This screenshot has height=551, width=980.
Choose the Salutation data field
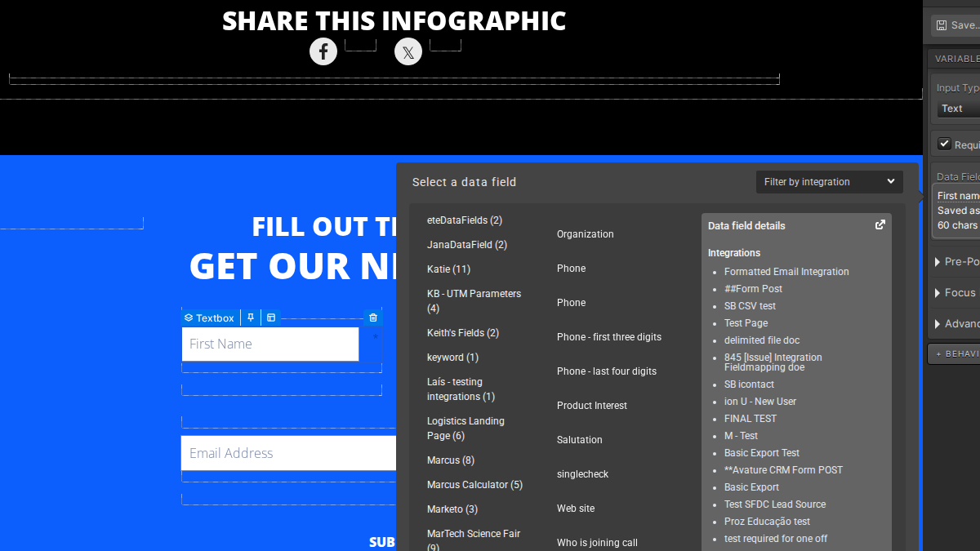580,440
